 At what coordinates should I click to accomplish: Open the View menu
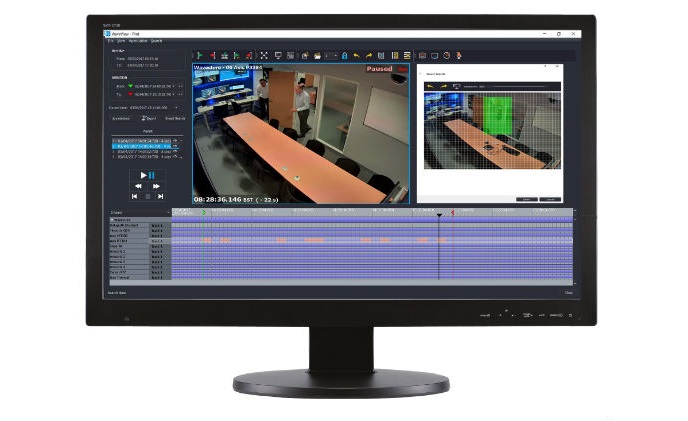click(121, 41)
